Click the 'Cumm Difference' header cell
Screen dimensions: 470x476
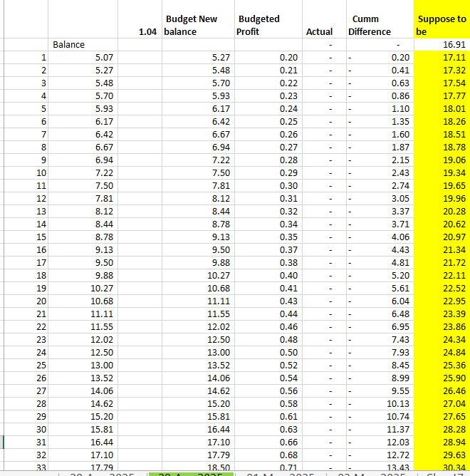click(x=380, y=19)
